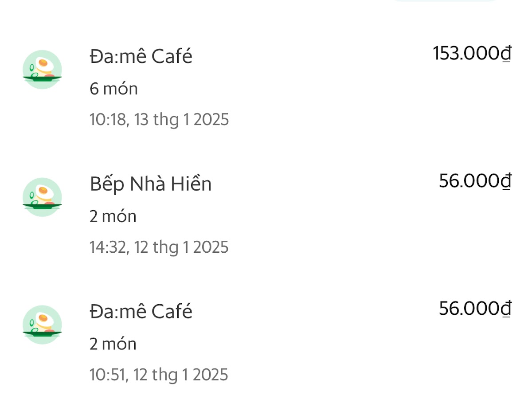
Task: Tap the partially visible pill button at top
Action: (445, 1)
